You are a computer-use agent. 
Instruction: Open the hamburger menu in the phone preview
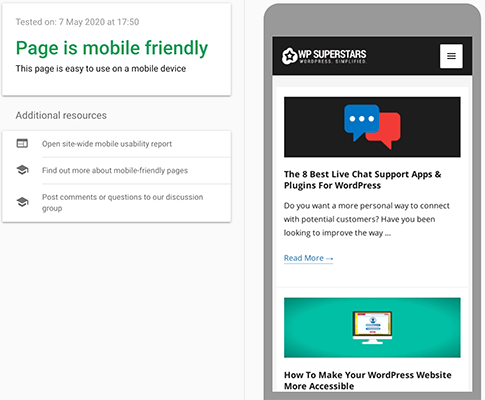(x=451, y=56)
